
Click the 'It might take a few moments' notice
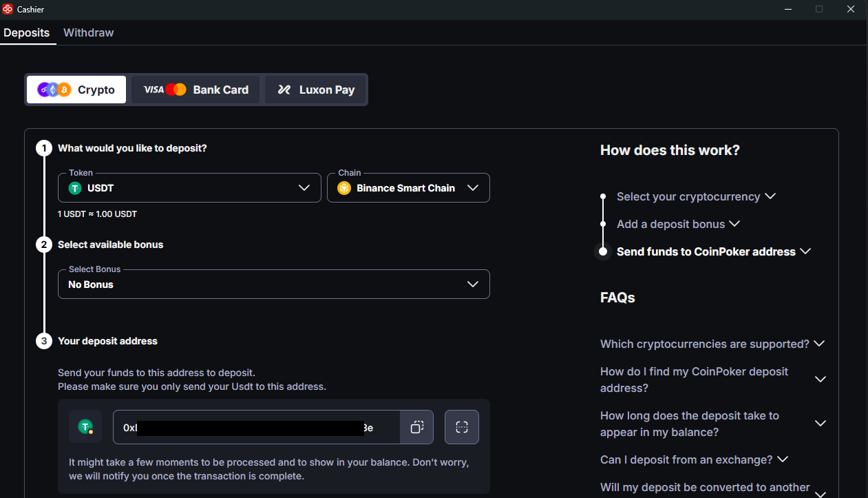coord(268,469)
